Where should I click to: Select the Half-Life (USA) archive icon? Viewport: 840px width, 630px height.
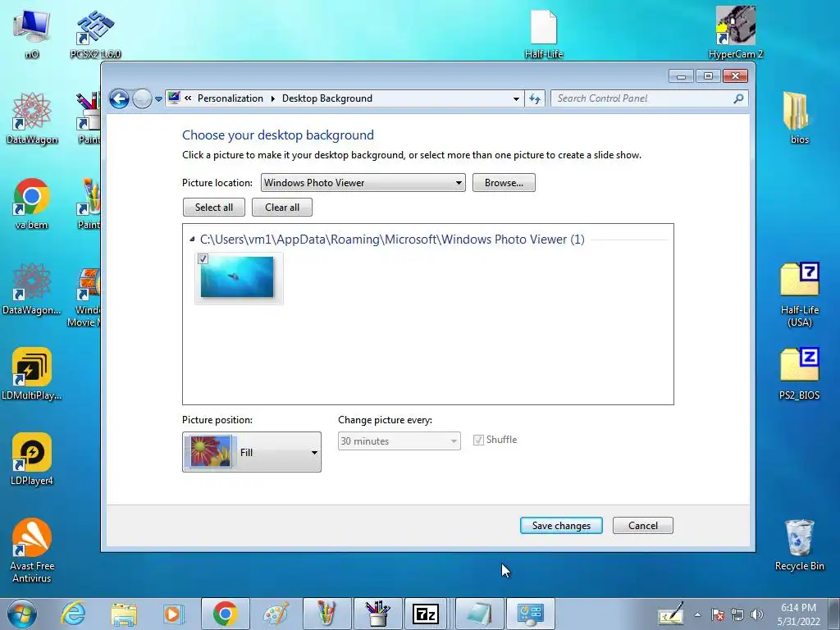click(799, 294)
